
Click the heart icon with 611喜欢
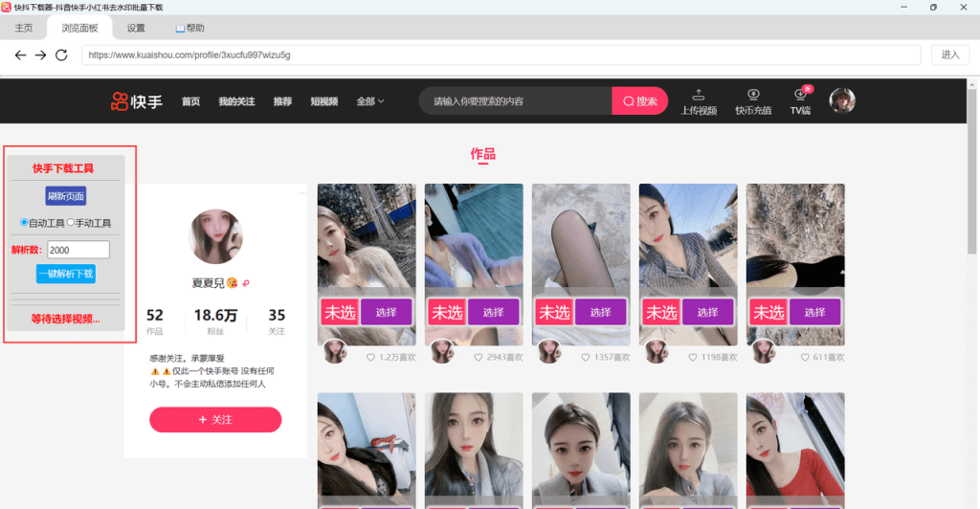click(x=805, y=357)
